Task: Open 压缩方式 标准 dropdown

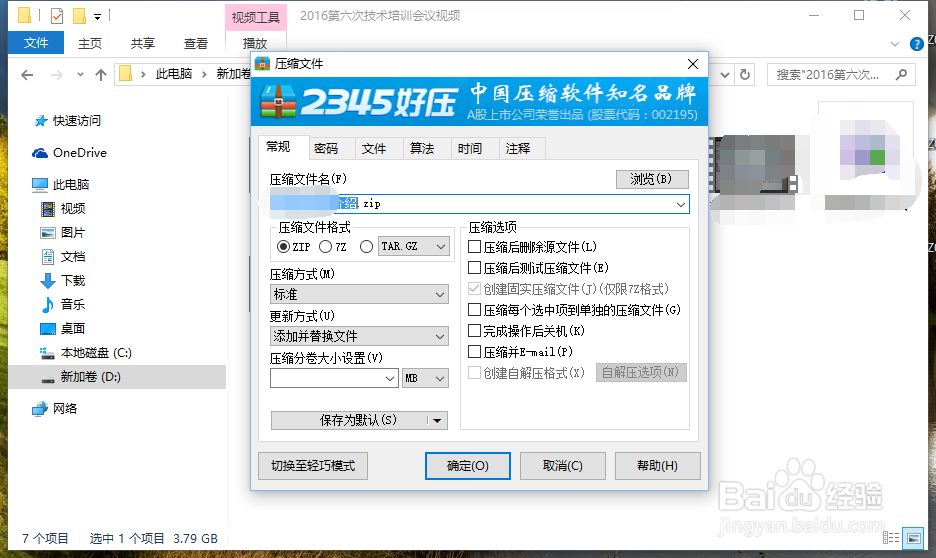Action: click(x=359, y=294)
